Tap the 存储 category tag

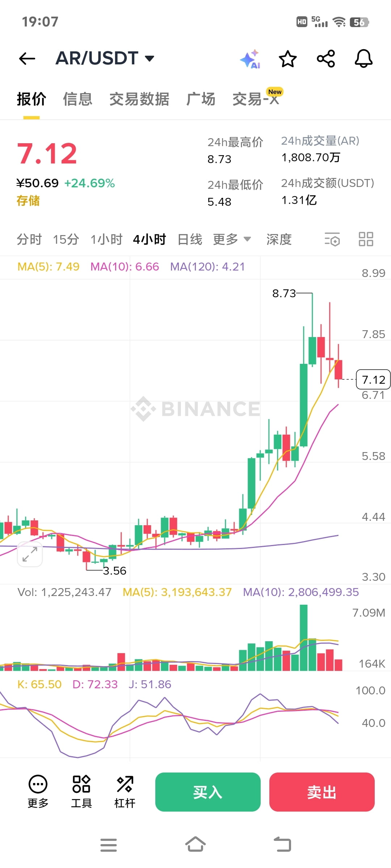click(28, 201)
